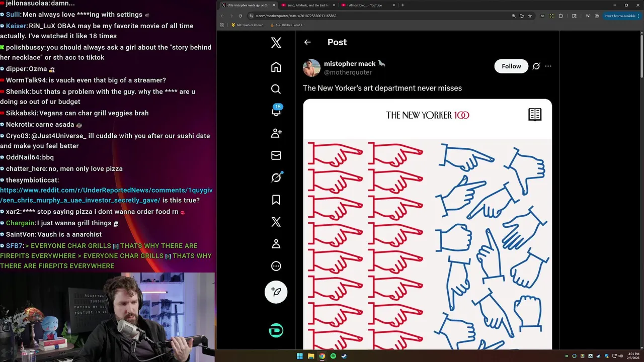This screenshot has height=362, width=644.
Task: Click the username thesymbioticcat in chat
Action: tap(32, 180)
